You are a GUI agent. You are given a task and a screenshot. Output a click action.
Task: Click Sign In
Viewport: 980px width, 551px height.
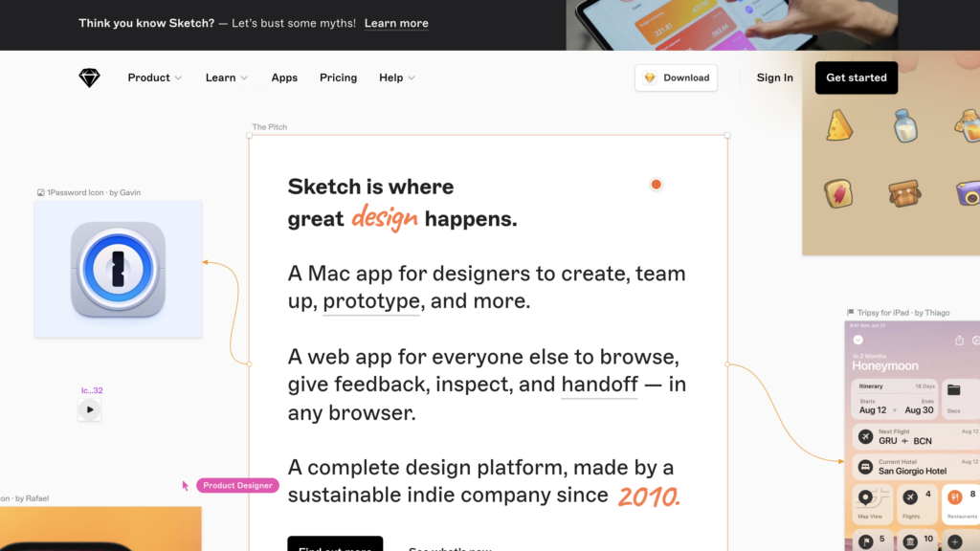point(774,77)
